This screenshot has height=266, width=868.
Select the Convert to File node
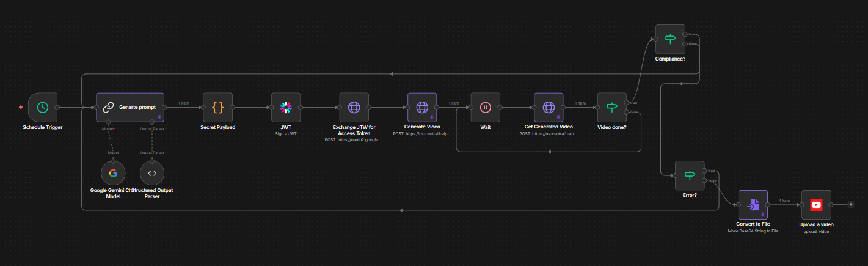coord(753,205)
